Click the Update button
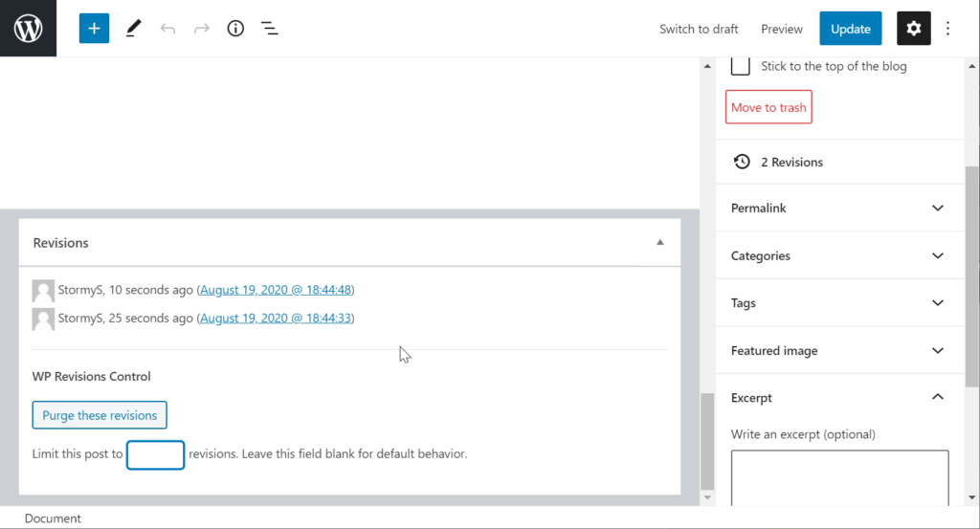The height and width of the screenshot is (529, 980). [x=850, y=29]
